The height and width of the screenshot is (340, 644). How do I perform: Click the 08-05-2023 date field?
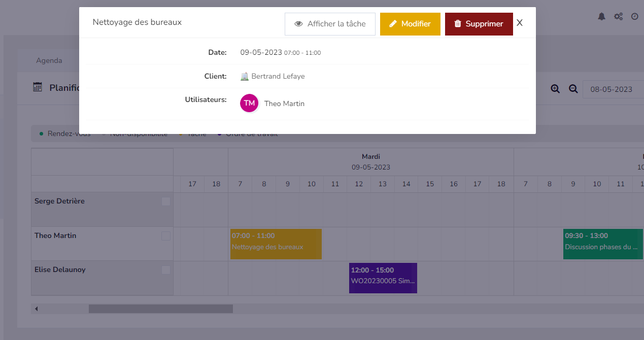(613, 89)
